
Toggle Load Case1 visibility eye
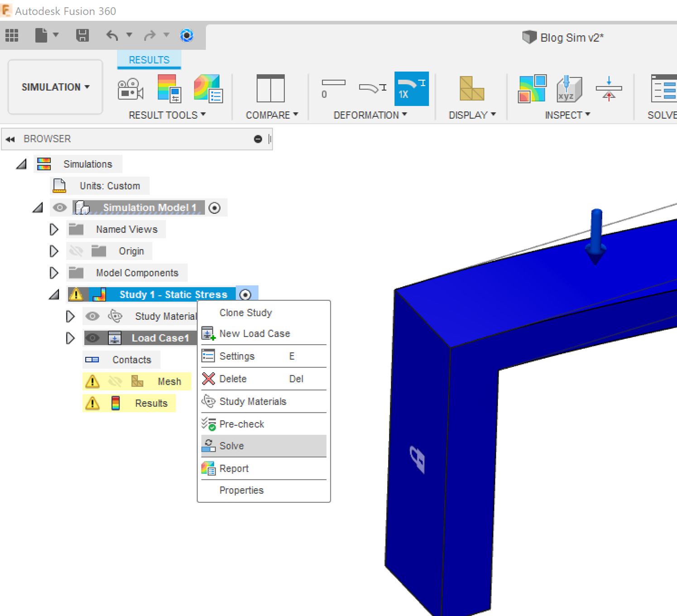92,337
